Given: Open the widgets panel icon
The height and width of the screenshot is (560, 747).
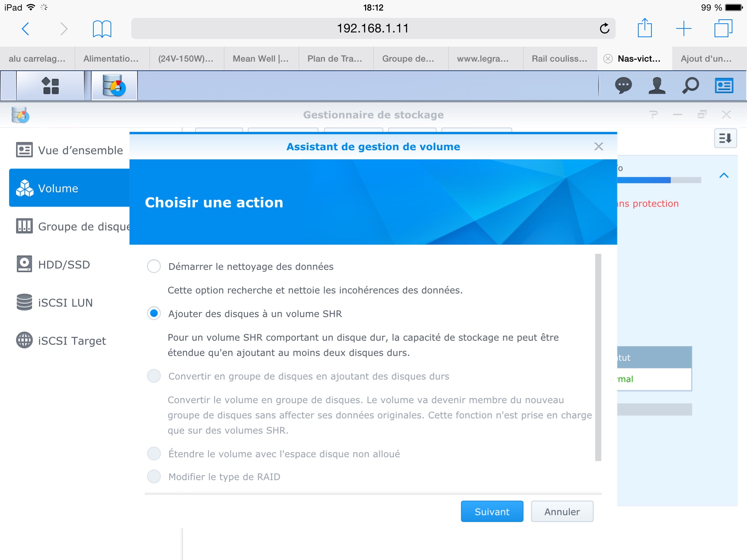Looking at the screenshot, I should click(x=724, y=86).
